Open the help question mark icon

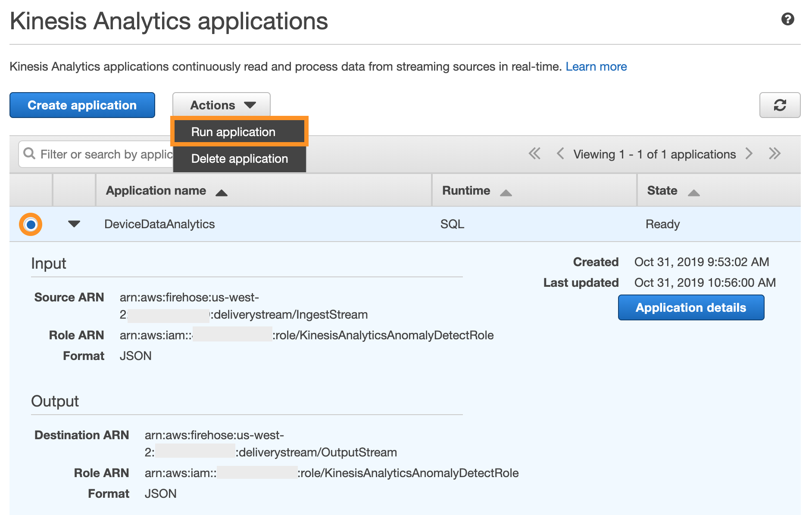pyautogui.click(x=787, y=19)
